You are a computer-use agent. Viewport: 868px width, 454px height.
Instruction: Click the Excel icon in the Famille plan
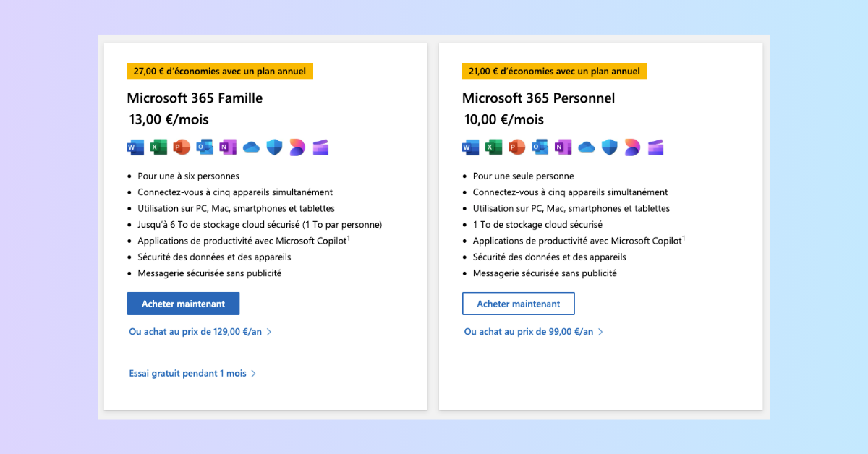click(158, 147)
